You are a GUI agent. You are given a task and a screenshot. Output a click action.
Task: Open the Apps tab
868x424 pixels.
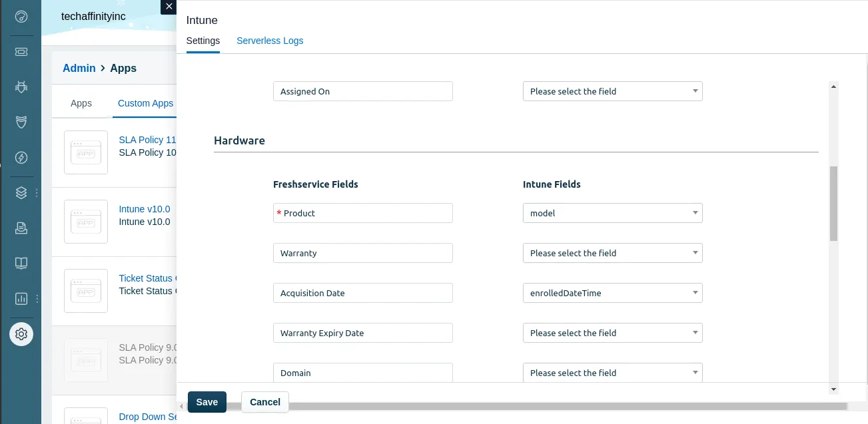[81, 103]
